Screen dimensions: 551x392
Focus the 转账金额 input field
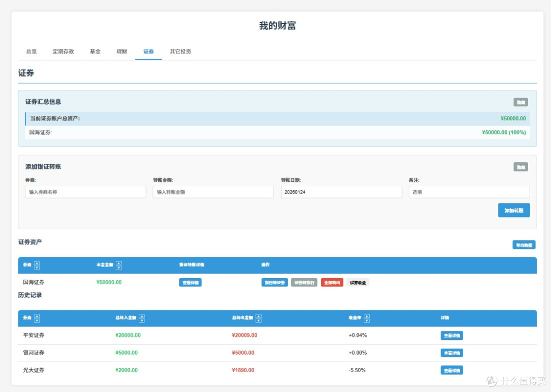(213, 192)
